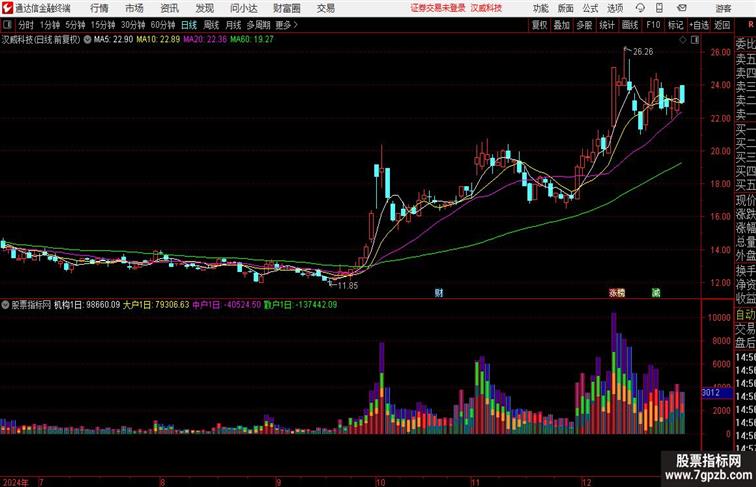Expand dropdown arrow beside 汉威科技(日线 前复权)

(87, 40)
